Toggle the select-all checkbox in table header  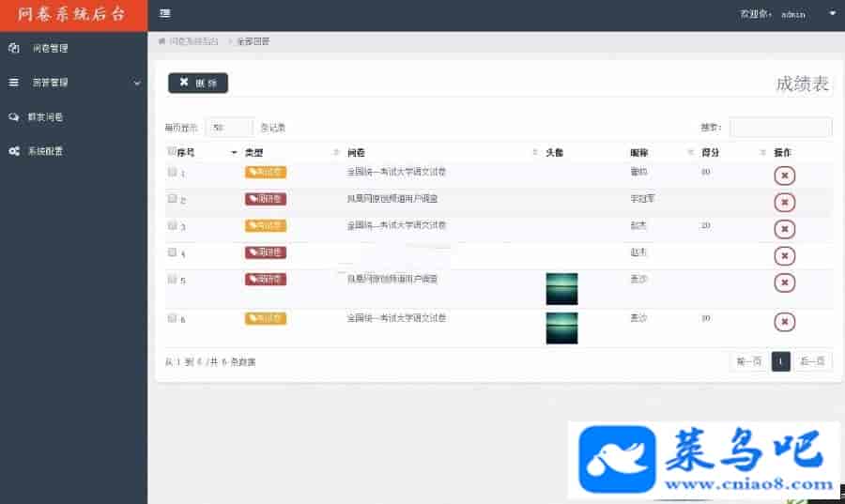pos(171,150)
